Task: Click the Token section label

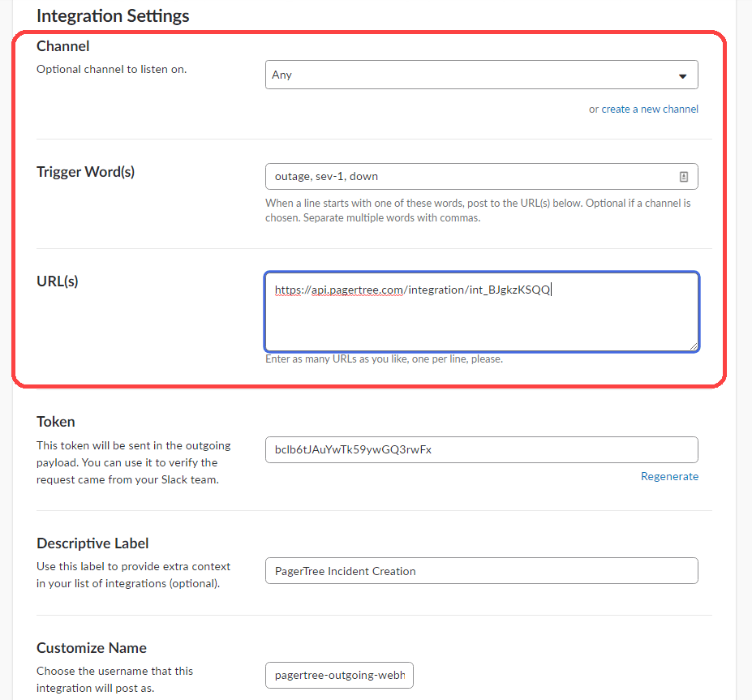Action: click(56, 422)
